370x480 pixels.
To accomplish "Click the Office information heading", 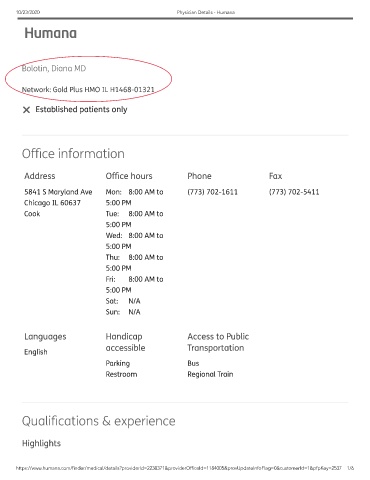I will coord(73,154).
